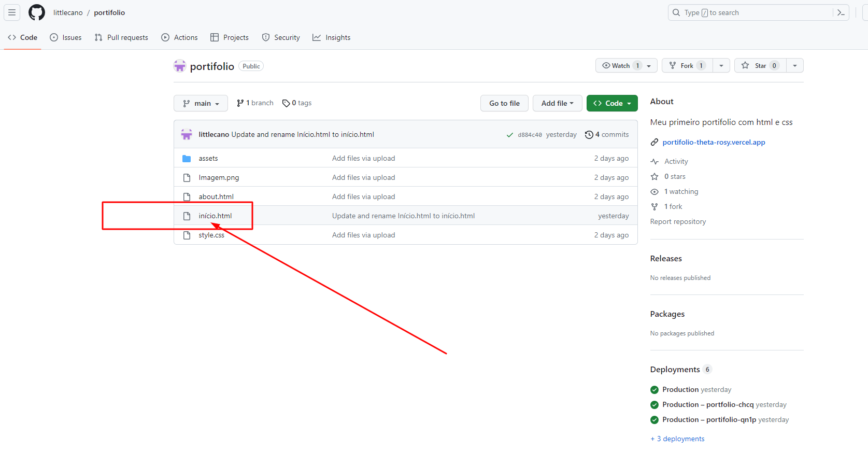This screenshot has width=868, height=450.
Task: Click the top Production deployment success icon
Action: click(x=654, y=390)
